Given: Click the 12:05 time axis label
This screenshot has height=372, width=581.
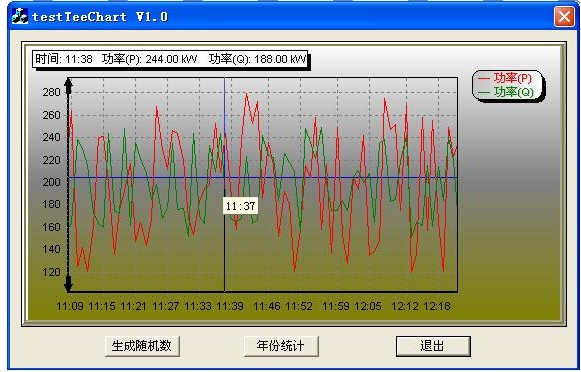Looking at the screenshot, I should click(x=368, y=306).
